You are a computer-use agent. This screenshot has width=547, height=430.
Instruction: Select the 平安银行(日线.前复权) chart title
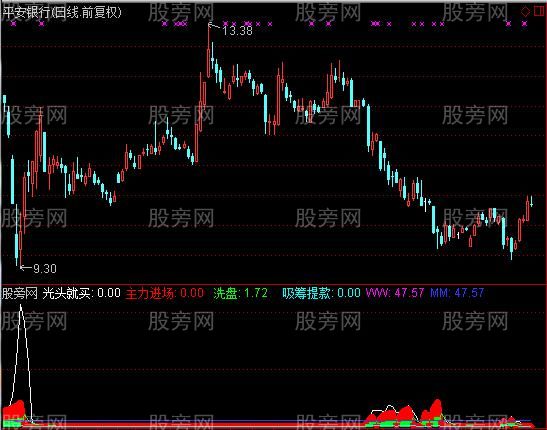tap(62, 13)
